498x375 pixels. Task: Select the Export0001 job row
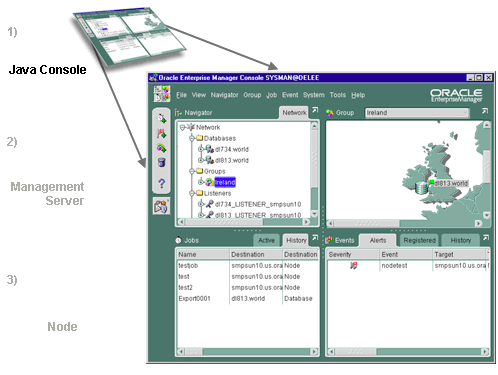click(247, 298)
